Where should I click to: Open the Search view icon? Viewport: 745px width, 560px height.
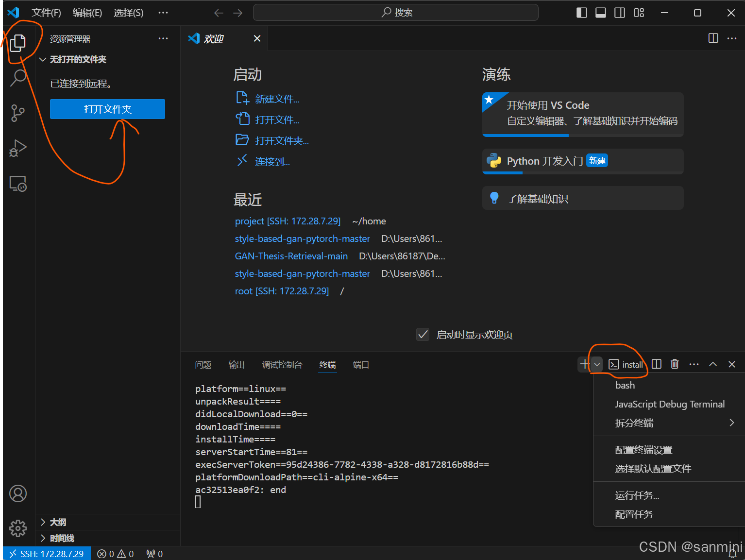[18, 78]
